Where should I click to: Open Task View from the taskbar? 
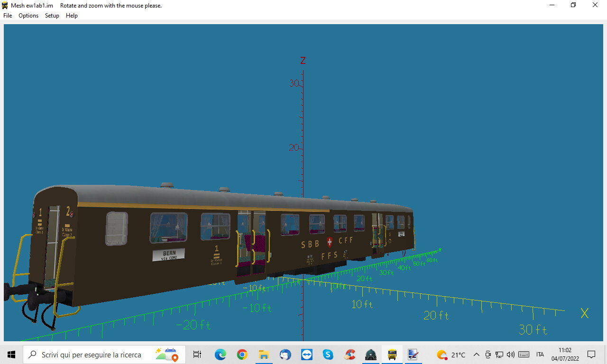pyautogui.click(x=197, y=355)
